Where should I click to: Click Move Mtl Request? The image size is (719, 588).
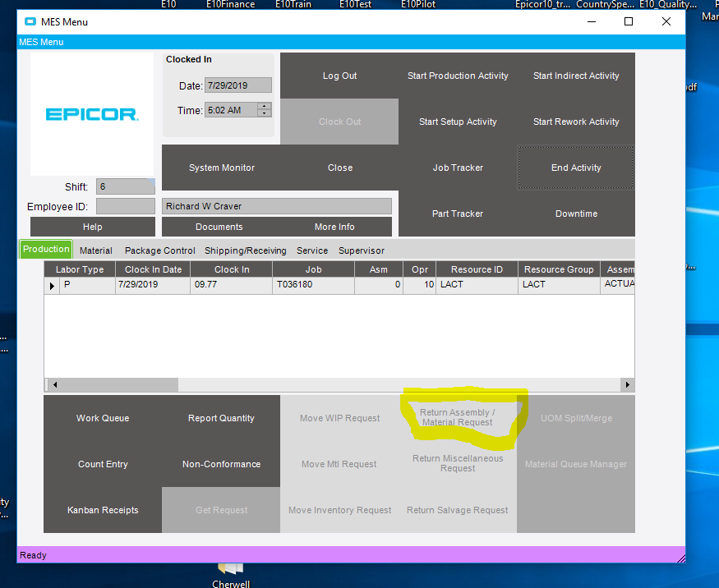pos(339,464)
